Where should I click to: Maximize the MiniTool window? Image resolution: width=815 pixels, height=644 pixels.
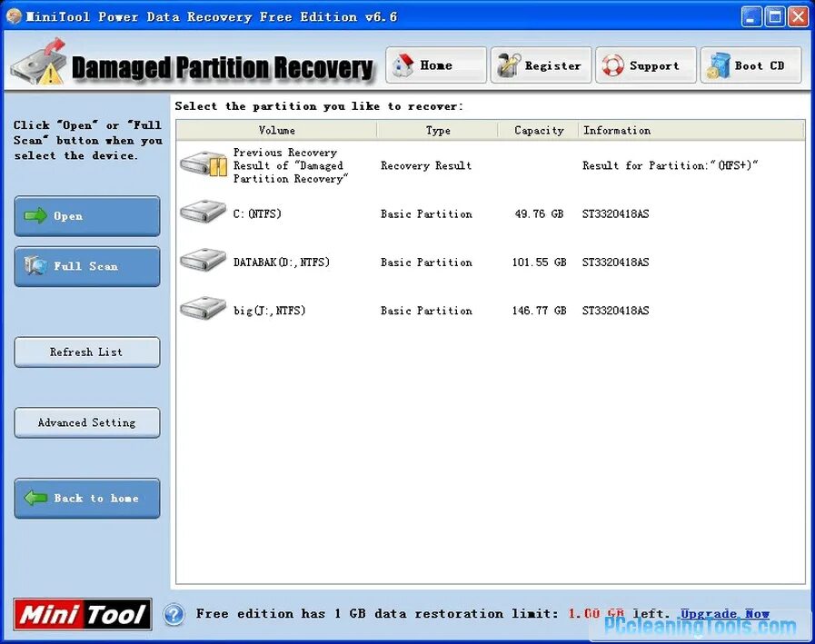[x=774, y=16]
